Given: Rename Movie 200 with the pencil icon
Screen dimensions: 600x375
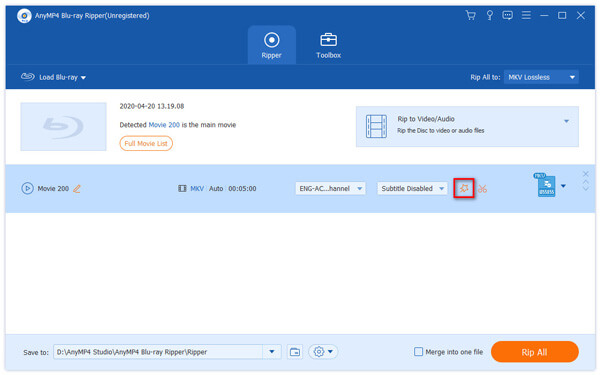Looking at the screenshot, I should (77, 189).
